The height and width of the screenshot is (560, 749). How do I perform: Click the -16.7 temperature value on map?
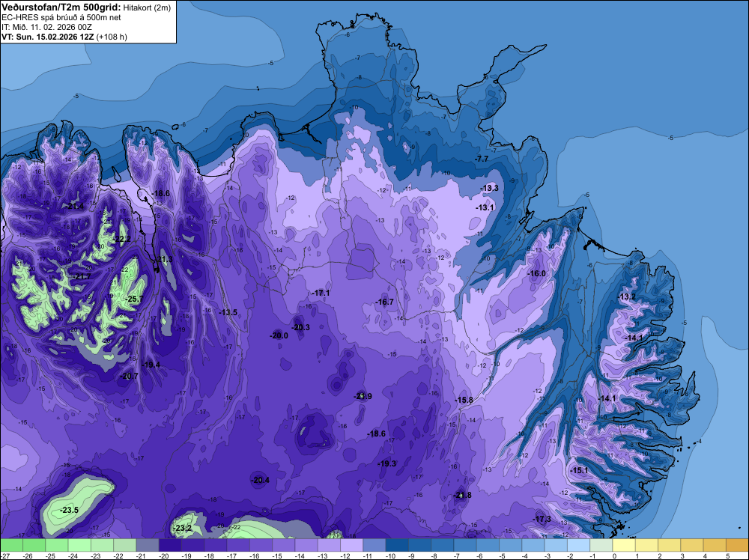point(384,302)
